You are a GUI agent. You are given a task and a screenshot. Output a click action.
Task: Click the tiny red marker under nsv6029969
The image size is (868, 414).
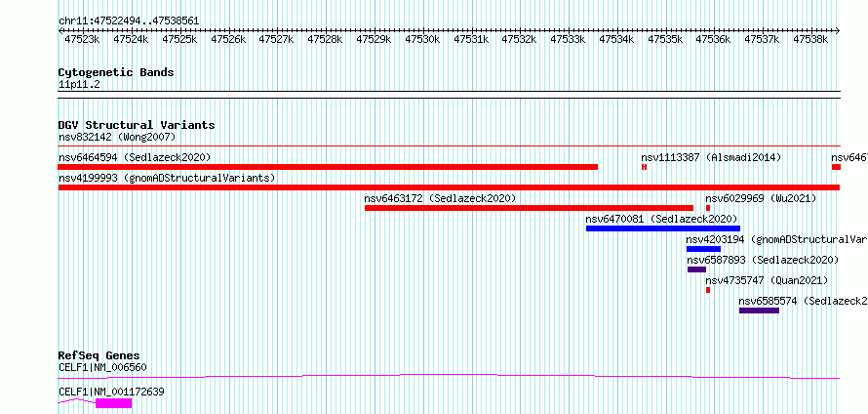pyautogui.click(x=708, y=208)
